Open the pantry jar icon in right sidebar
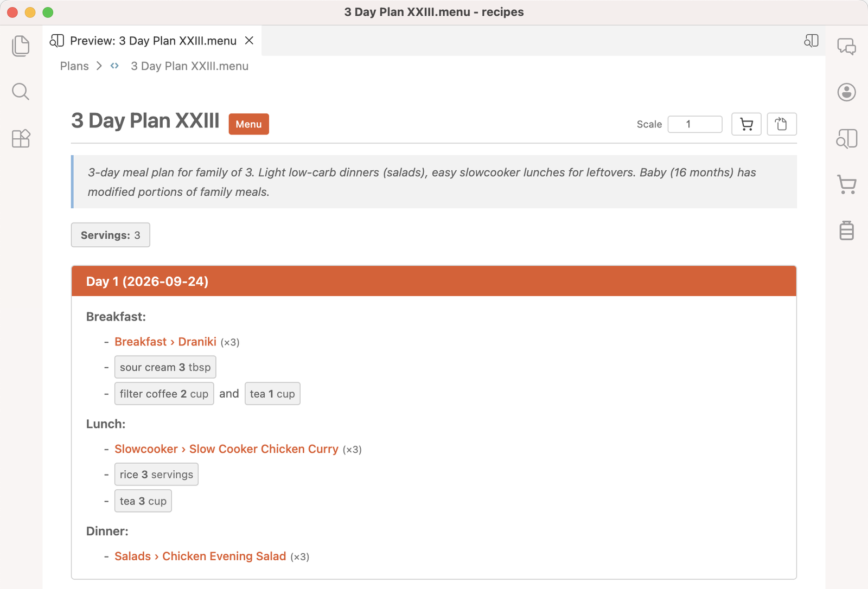The height and width of the screenshot is (589, 868). click(x=846, y=231)
